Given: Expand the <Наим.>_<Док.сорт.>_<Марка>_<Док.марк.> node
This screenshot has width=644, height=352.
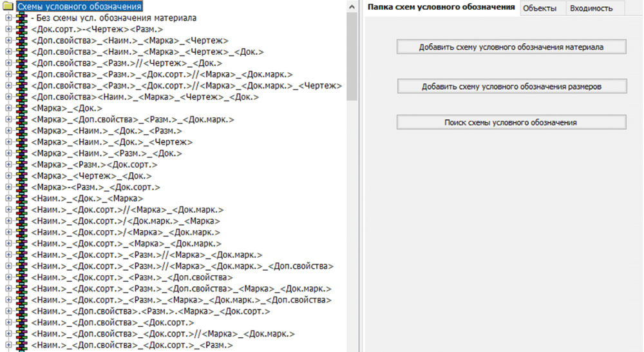Looking at the screenshot, I should click(8, 244).
